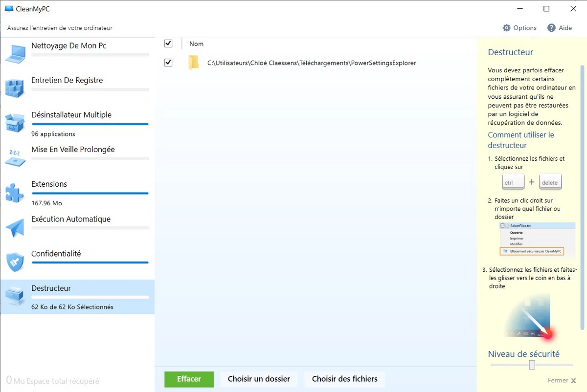This screenshot has height=392, width=587.
Task: Select the Destructeur section label
Action: click(x=51, y=288)
